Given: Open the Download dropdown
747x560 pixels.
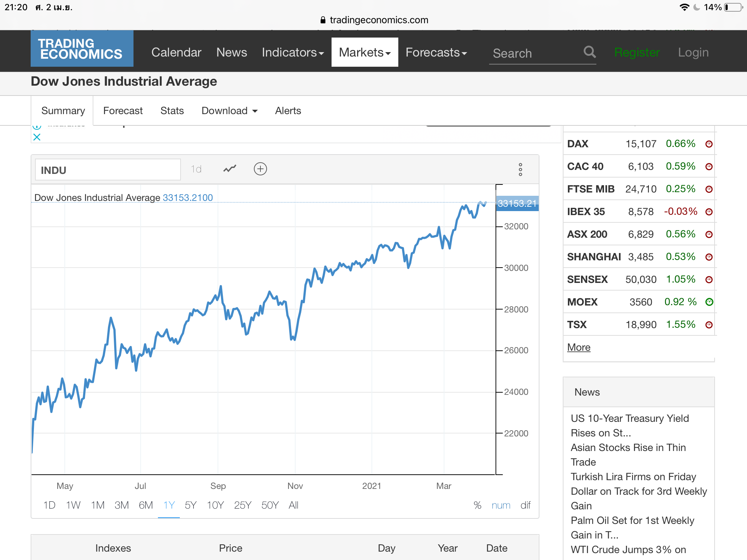Looking at the screenshot, I should [229, 111].
